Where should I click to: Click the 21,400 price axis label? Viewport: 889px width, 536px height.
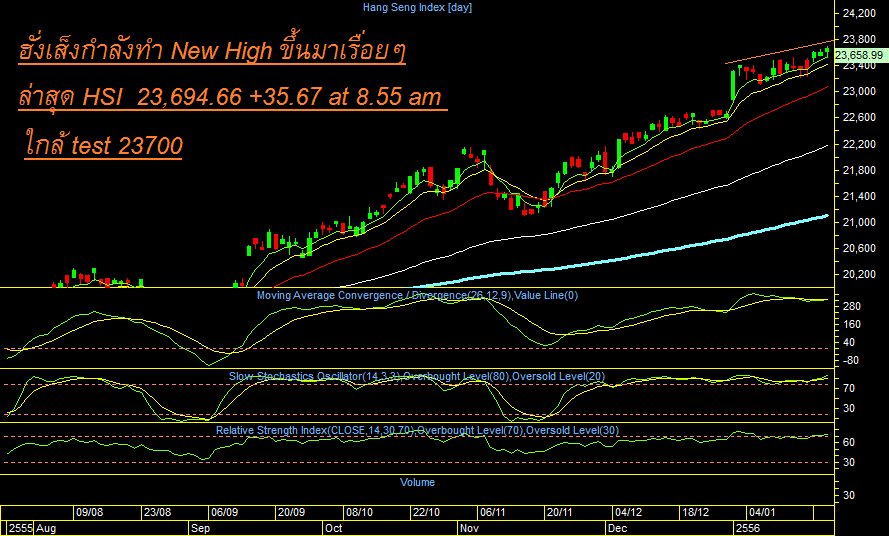pyautogui.click(x=859, y=196)
